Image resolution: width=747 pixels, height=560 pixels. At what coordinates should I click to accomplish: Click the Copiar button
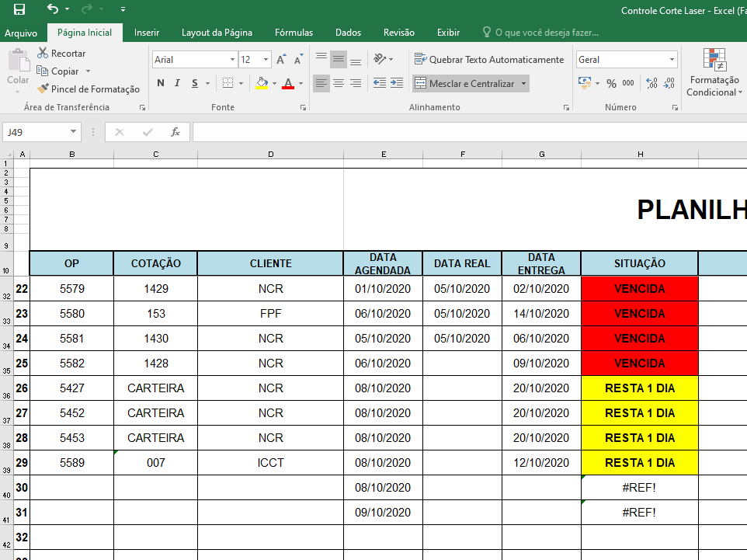click(x=58, y=71)
